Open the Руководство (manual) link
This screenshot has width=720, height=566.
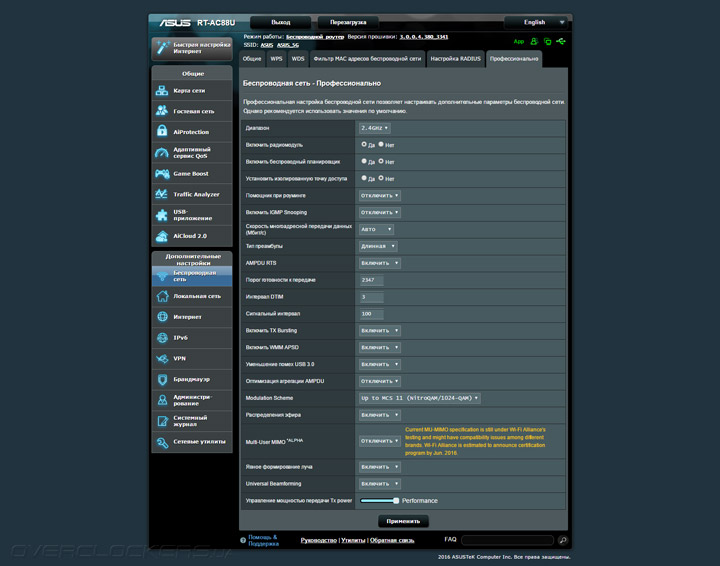point(318,540)
